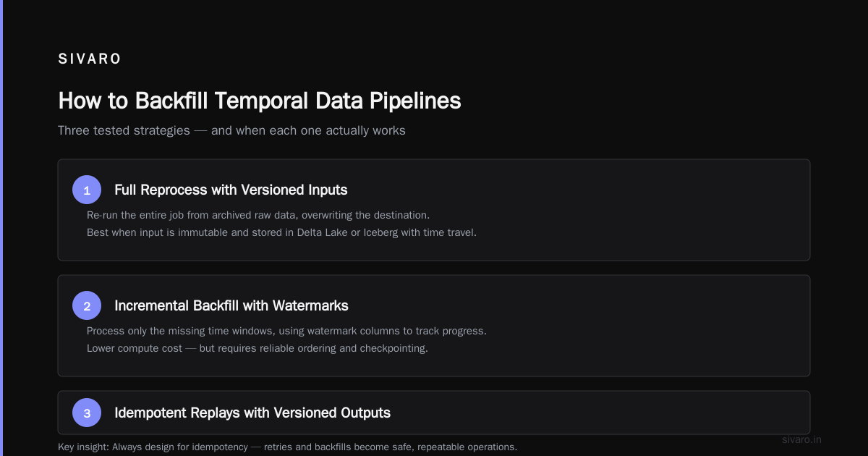Select the Incremental Backfill with Watermarks heading

[x=231, y=305]
